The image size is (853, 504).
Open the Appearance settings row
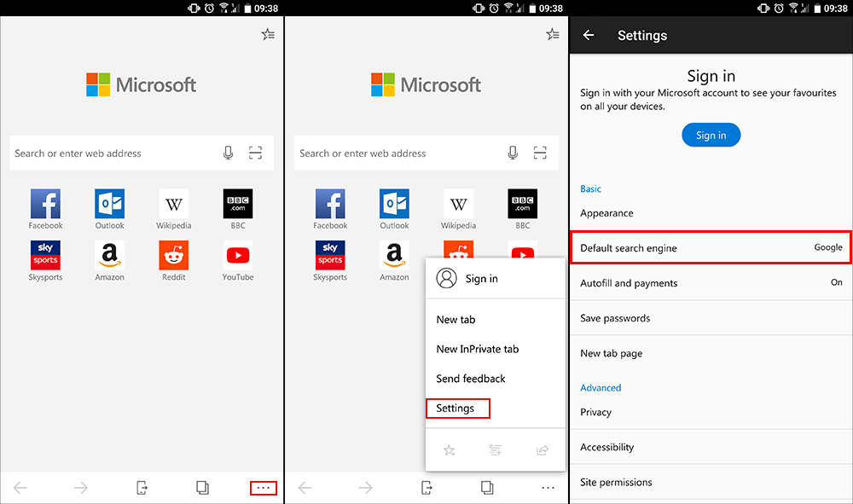point(711,213)
